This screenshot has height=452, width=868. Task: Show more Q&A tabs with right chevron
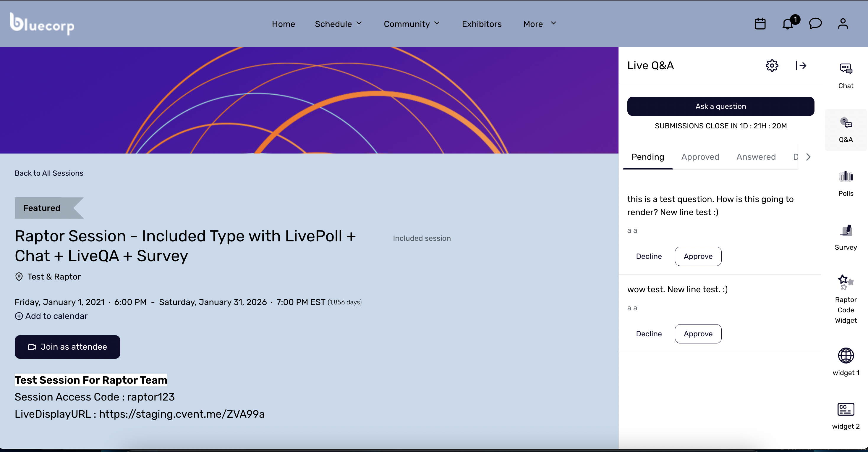click(808, 157)
